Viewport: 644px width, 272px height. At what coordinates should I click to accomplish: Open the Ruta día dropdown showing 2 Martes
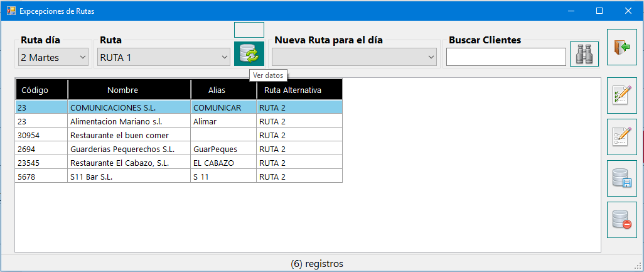tap(53, 57)
